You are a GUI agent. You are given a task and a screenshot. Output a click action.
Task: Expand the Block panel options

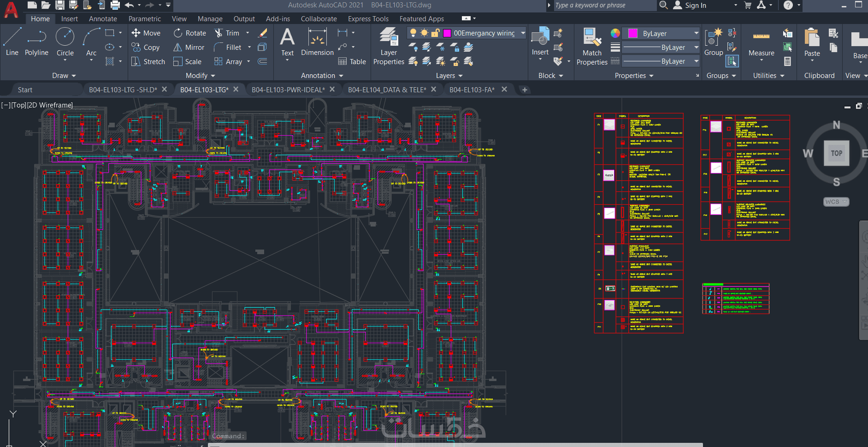click(x=551, y=76)
